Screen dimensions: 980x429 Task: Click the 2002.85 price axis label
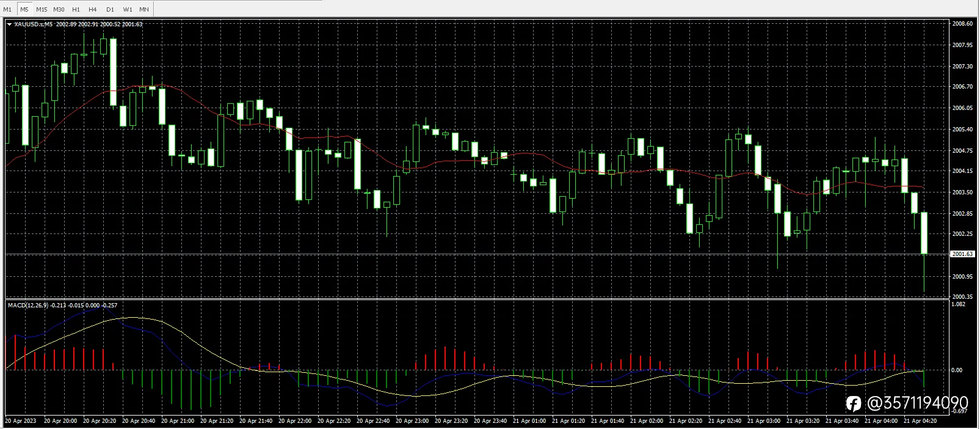962,214
